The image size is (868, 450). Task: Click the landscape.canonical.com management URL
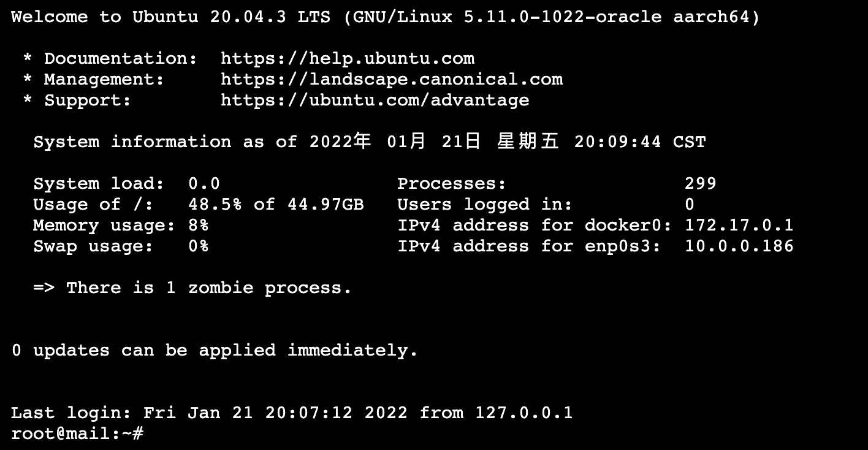tap(392, 80)
